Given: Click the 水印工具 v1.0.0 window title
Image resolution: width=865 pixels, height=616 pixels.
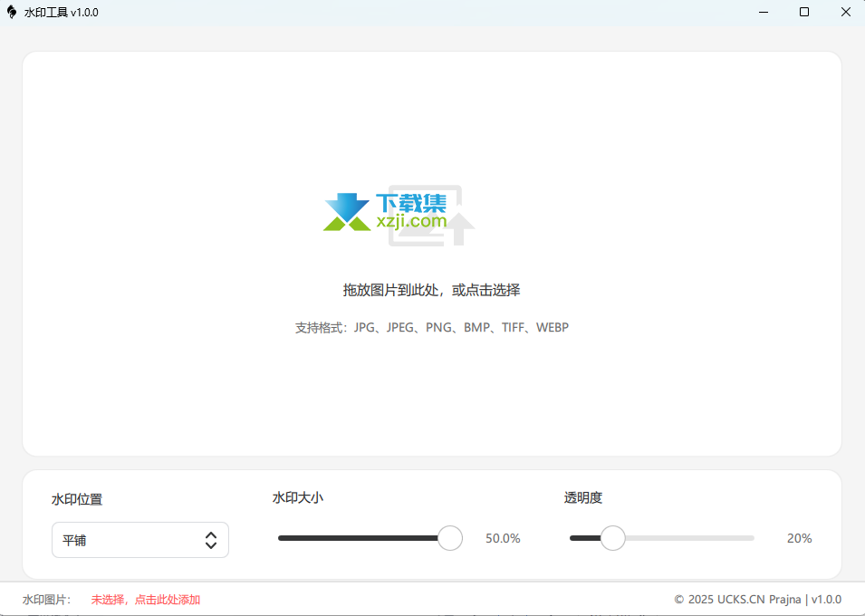Looking at the screenshot, I should click(62, 12).
